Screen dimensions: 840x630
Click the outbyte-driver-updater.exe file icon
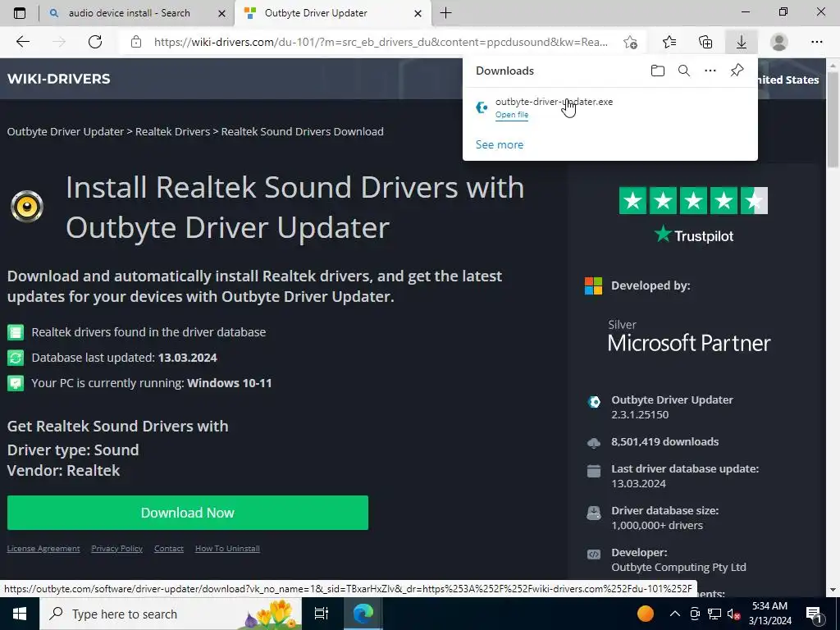click(482, 107)
